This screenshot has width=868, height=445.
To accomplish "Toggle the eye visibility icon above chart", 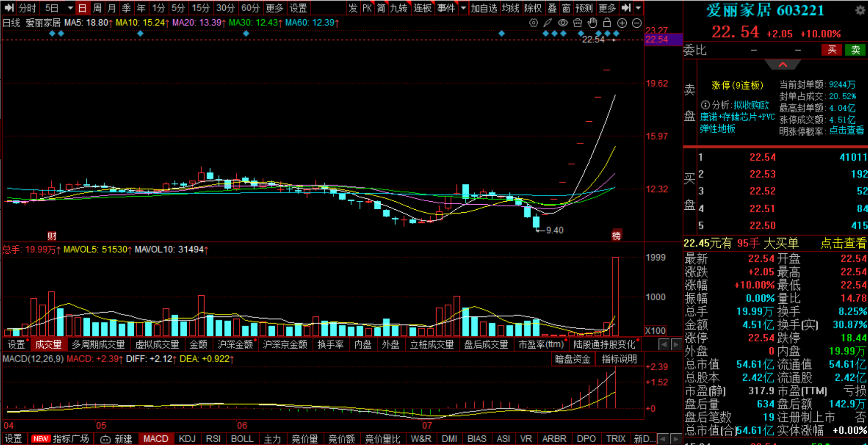I will coord(563,23).
